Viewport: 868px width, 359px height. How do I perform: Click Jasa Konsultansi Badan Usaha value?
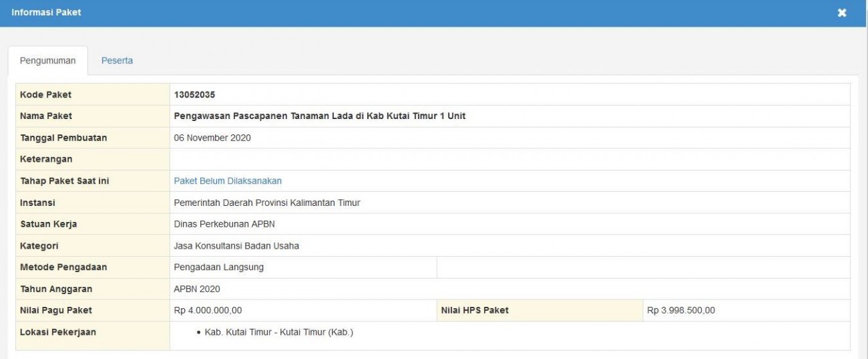tap(236, 245)
